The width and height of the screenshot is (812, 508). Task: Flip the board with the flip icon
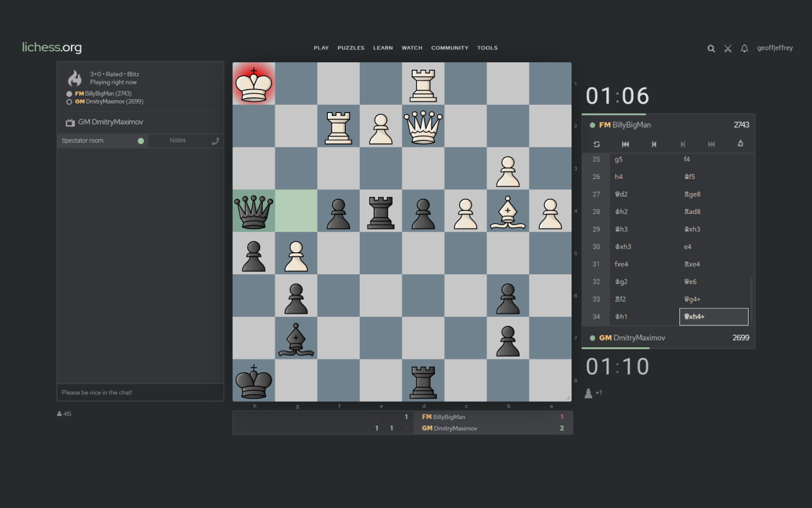coord(596,144)
